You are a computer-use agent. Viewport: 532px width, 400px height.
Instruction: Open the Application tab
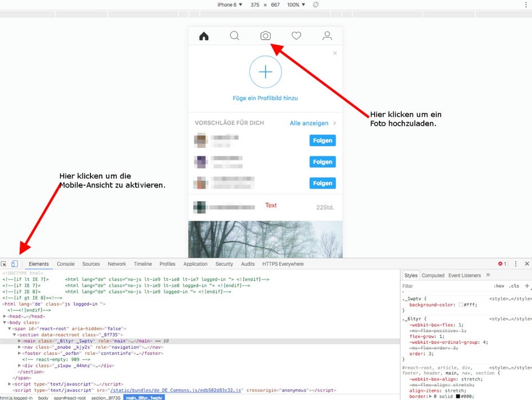[195, 264]
